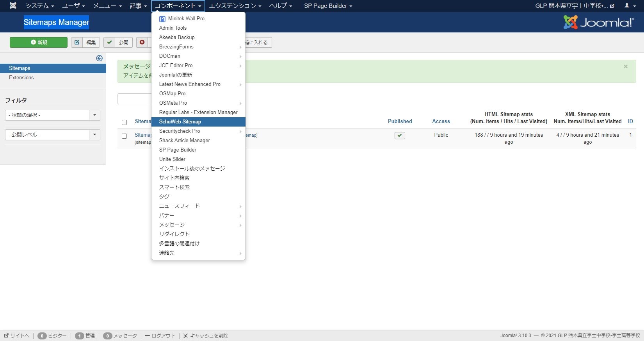Image resolution: width=644 pixels, height=341 pixels.
Task: Open the Extensions sidebar item
Action: 21,78
